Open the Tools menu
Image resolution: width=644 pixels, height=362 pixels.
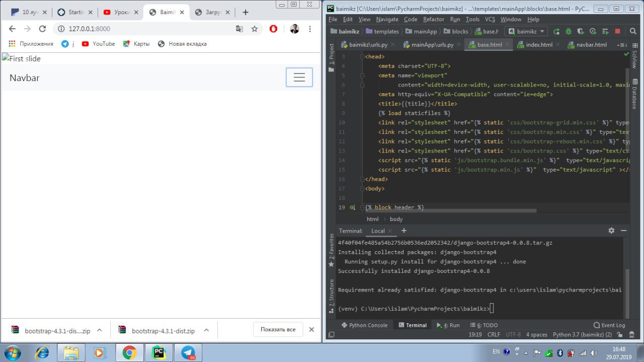point(472,19)
